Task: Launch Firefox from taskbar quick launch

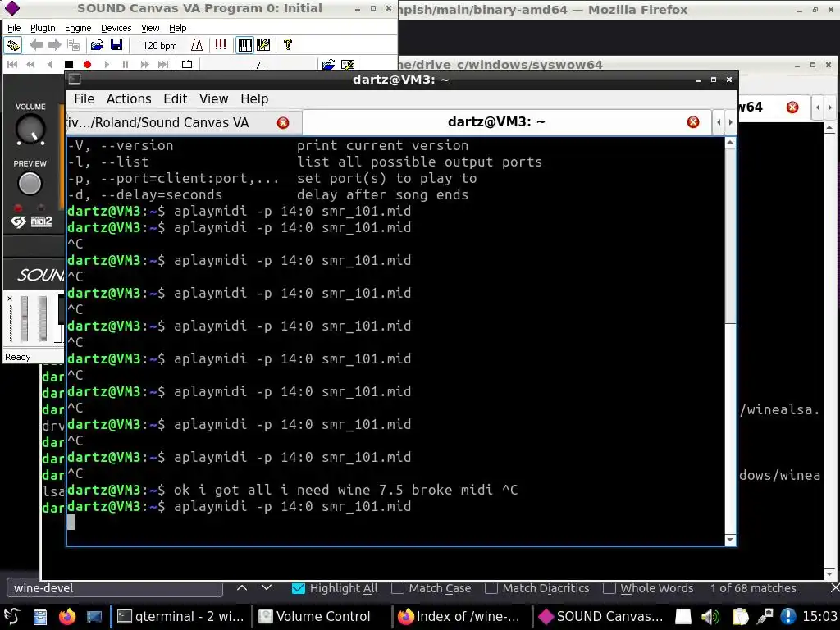Action: (67, 617)
